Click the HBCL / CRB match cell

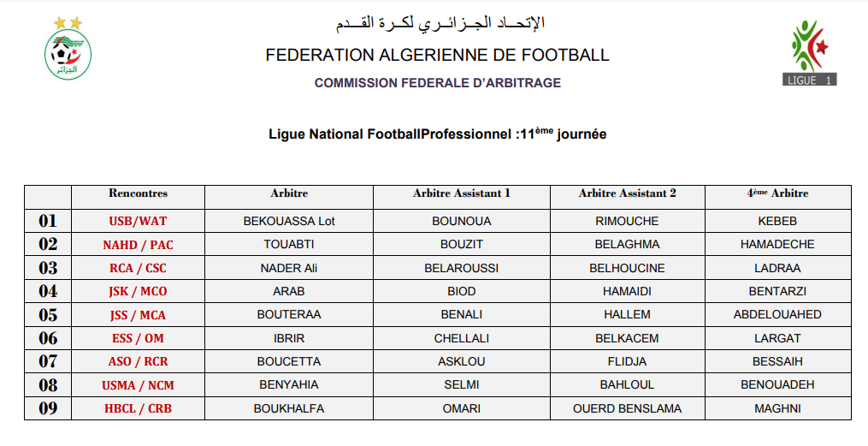pos(138,408)
